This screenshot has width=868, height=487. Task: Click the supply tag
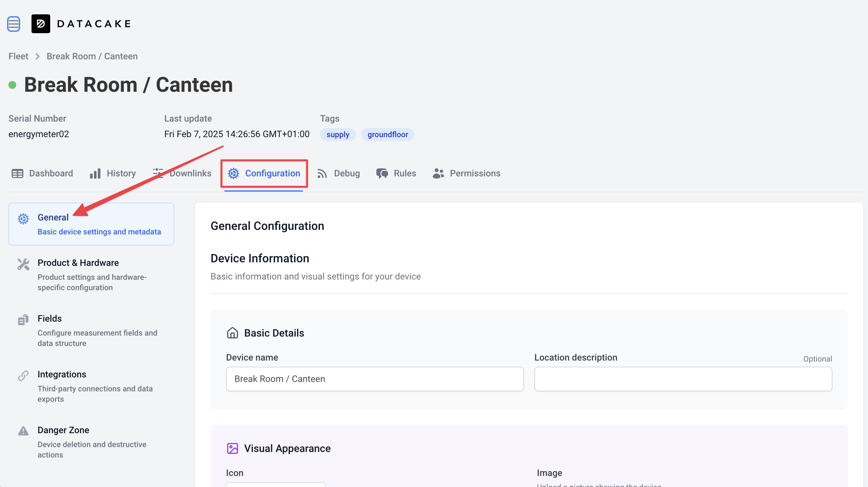pos(337,135)
